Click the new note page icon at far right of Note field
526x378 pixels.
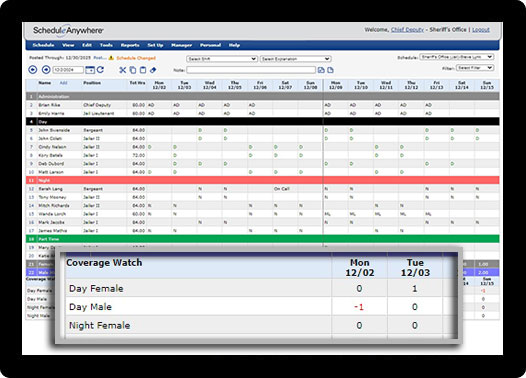(x=330, y=70)
